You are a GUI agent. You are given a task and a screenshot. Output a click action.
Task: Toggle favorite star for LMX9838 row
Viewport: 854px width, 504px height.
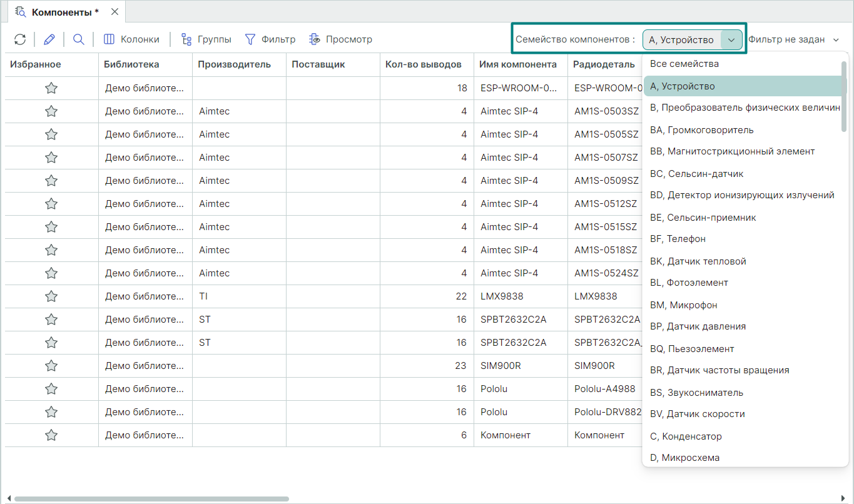tap(51, 296)
